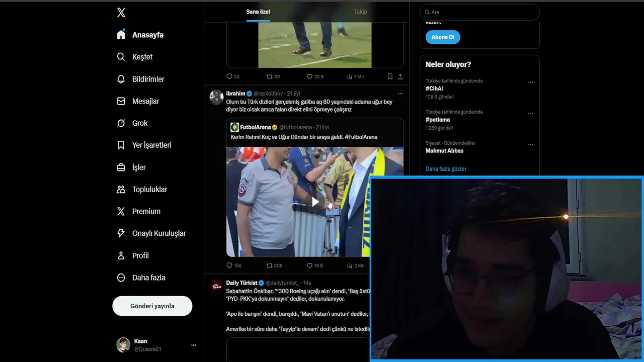Open Bildirimler notifications
Image resolution: width=644 pixels, height=362 pixels.
(141, 79)
